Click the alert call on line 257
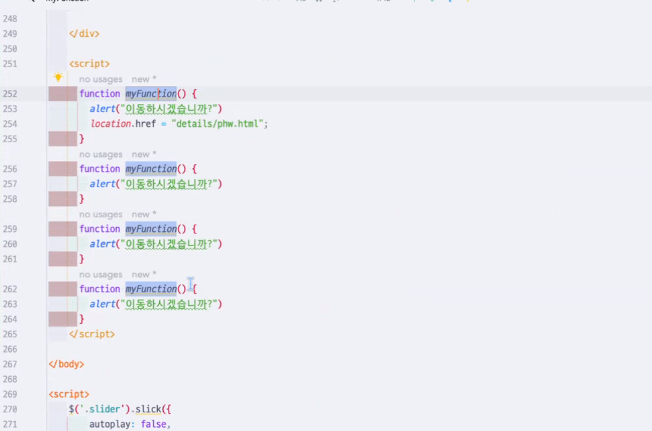 click(102, 184)
